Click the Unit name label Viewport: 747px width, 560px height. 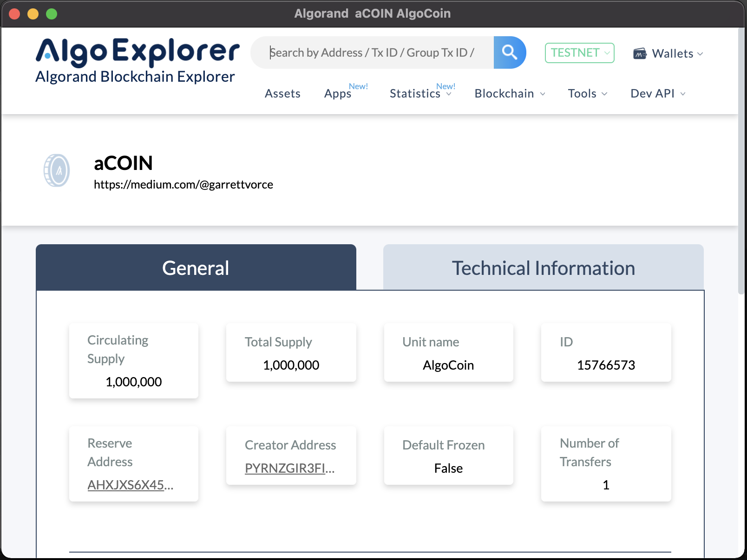click(431, 342)
